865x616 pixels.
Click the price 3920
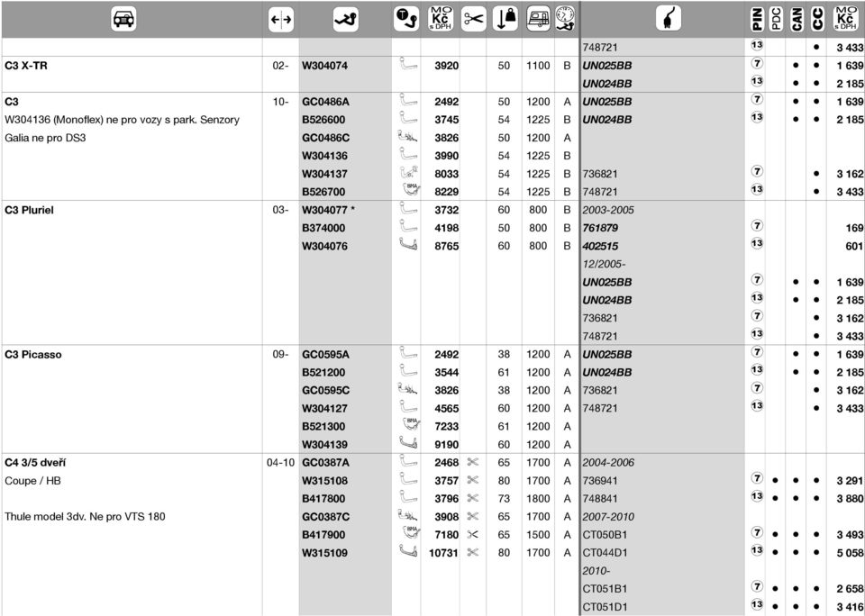point(446,66)
